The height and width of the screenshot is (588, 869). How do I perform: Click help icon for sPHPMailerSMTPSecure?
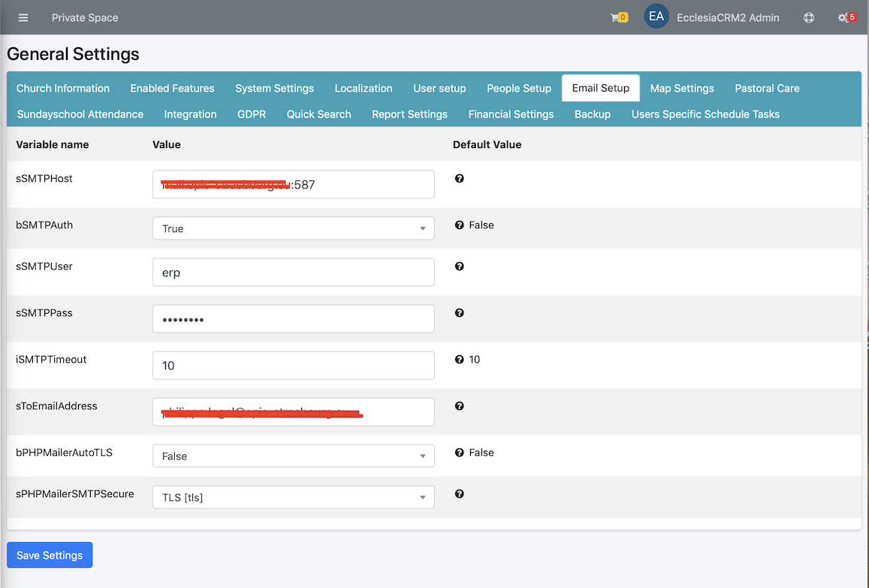coord(459,494)
